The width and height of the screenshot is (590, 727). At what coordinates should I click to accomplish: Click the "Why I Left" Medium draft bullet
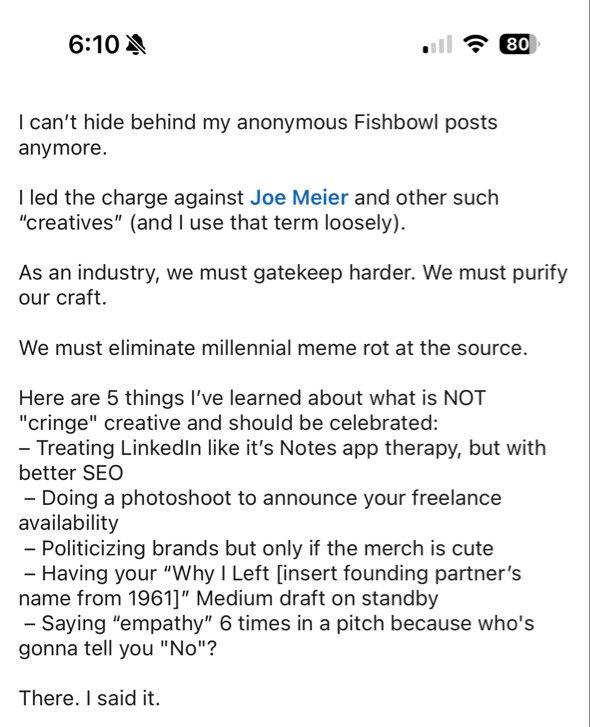pos(270,586)
